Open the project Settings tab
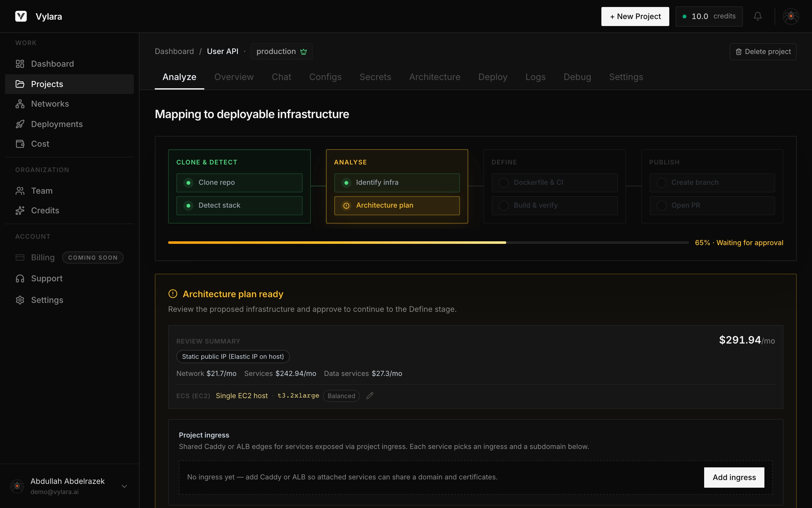Image resolution: width=812 pixels, height=508 pixels. 626,77
